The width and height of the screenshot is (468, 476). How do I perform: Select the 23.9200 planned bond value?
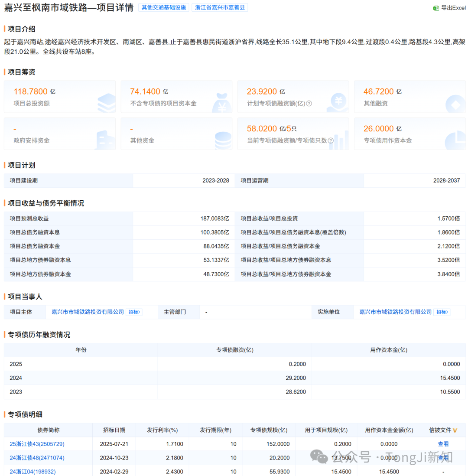point(262,91)
